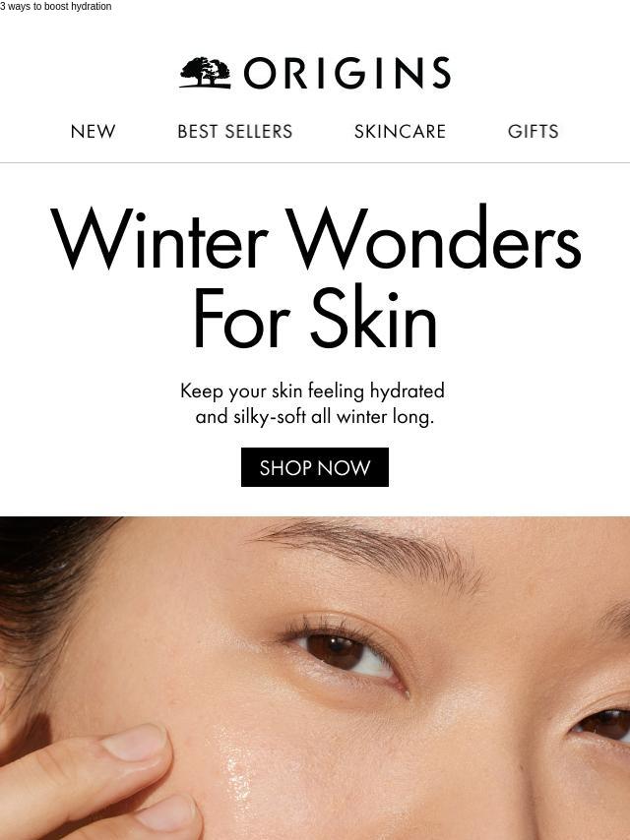Click the word 'Wonders' in the headline
Viewport: 630px width, 840px height.
click(x=434, y=237)
